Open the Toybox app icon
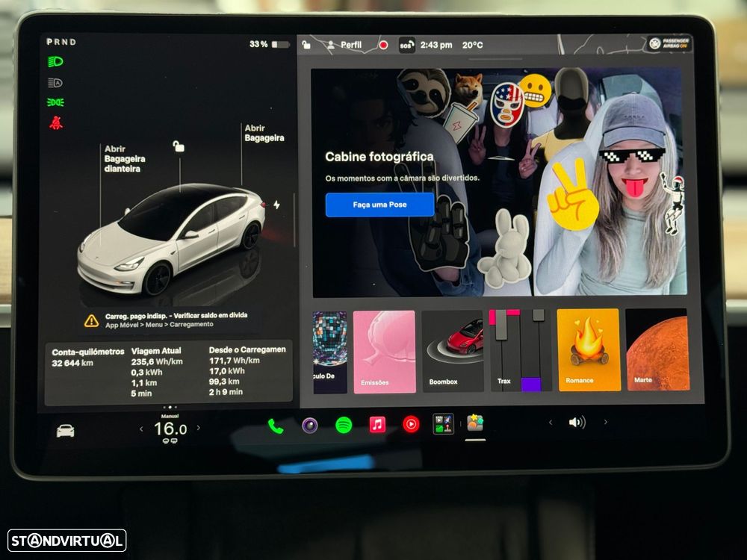 (x=475, y=423)
